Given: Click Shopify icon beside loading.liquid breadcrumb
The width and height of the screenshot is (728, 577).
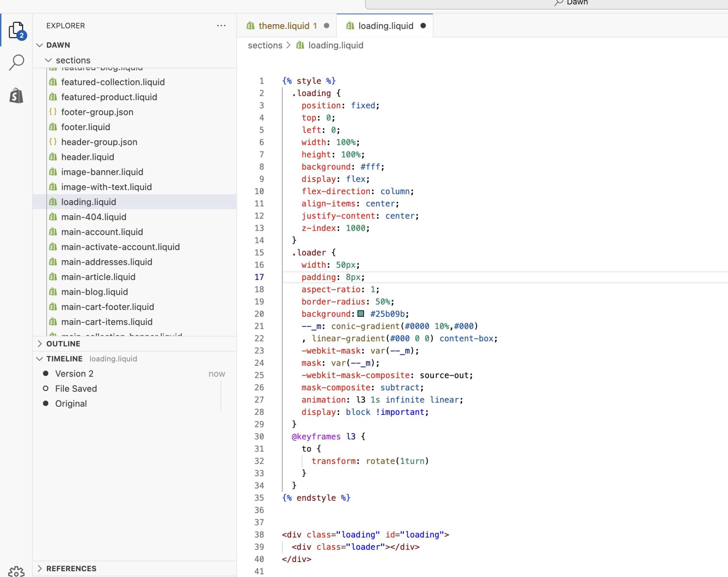Looking at the screenshot, I should [x=300, y=45].
